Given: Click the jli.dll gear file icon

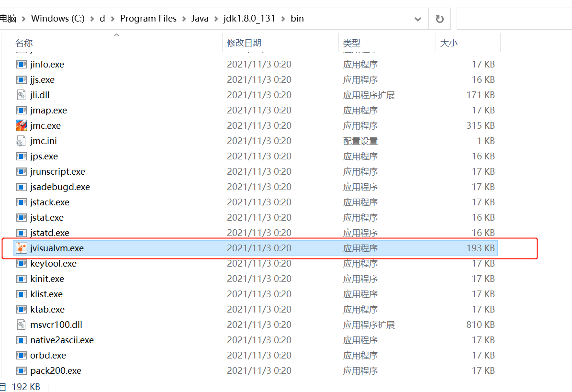Looking at the screenshot, I should [x=22, y=95].
